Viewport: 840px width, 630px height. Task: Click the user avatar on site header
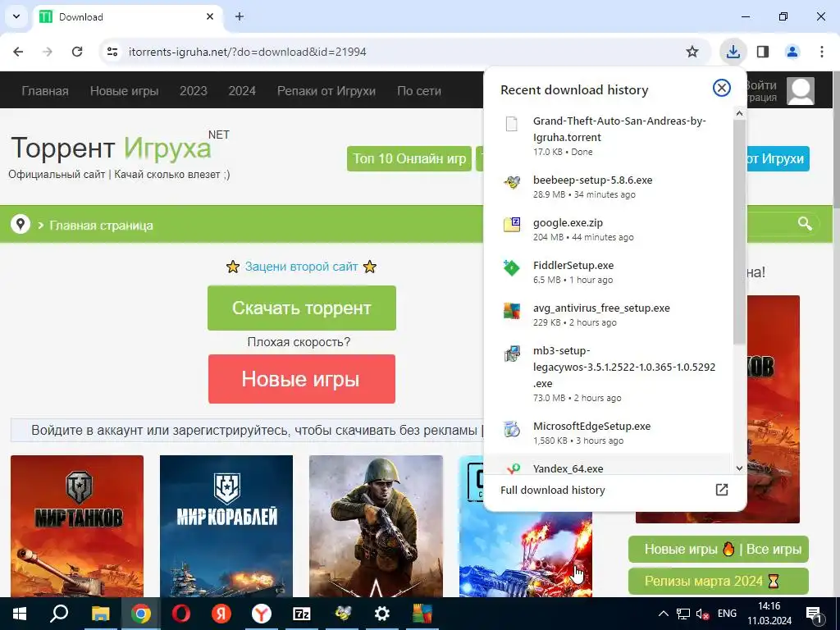(801, 90)
